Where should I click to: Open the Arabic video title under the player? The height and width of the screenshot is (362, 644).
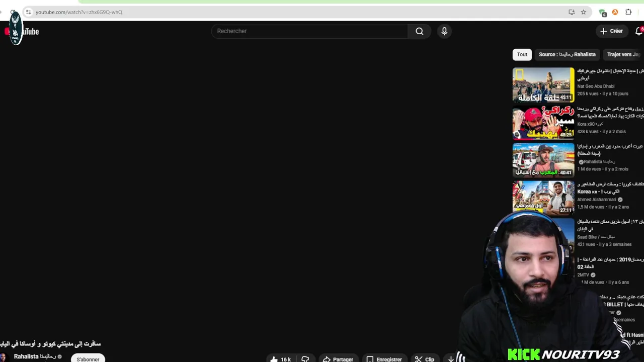point(50,344)
